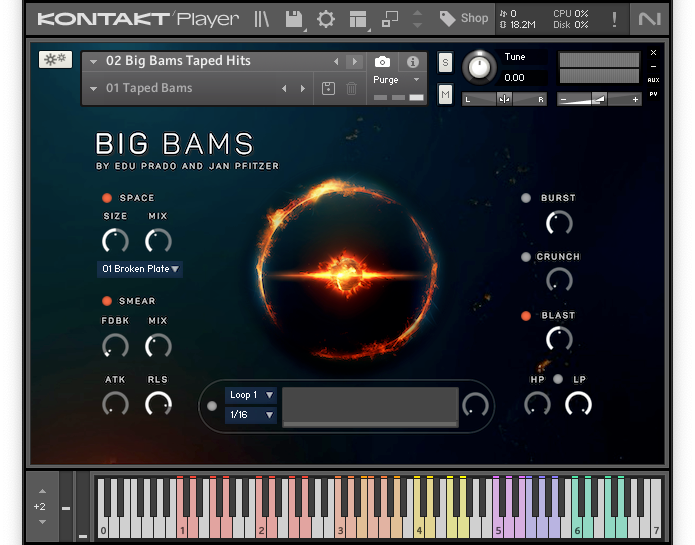
Task: Click the instrument volume slider
Action: pos(598,99)
